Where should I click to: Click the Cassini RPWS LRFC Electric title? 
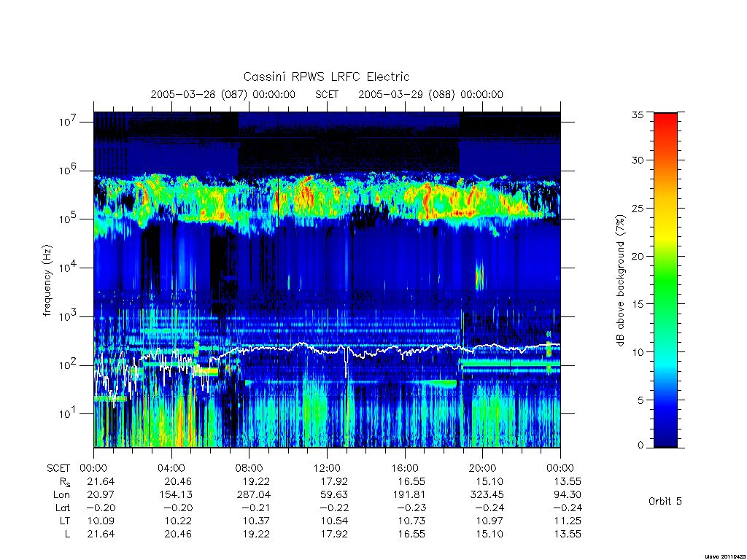(x=326, y=77)
